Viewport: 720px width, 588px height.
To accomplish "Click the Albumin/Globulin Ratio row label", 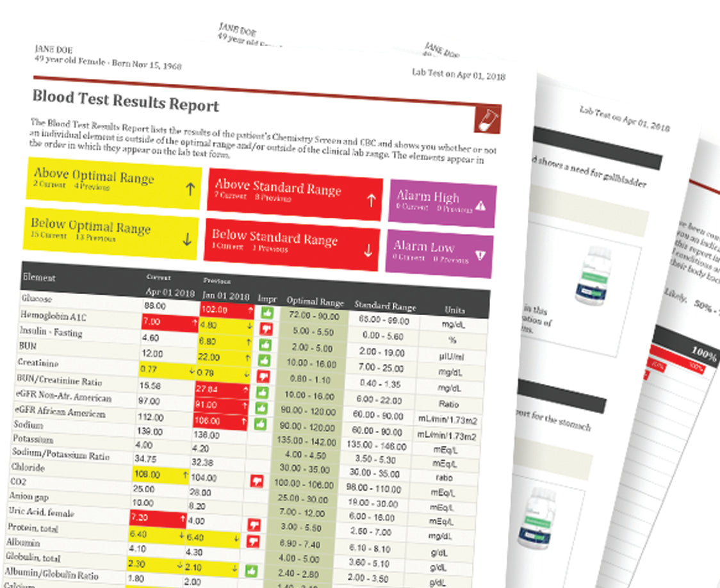I will (x=51, y=573).
